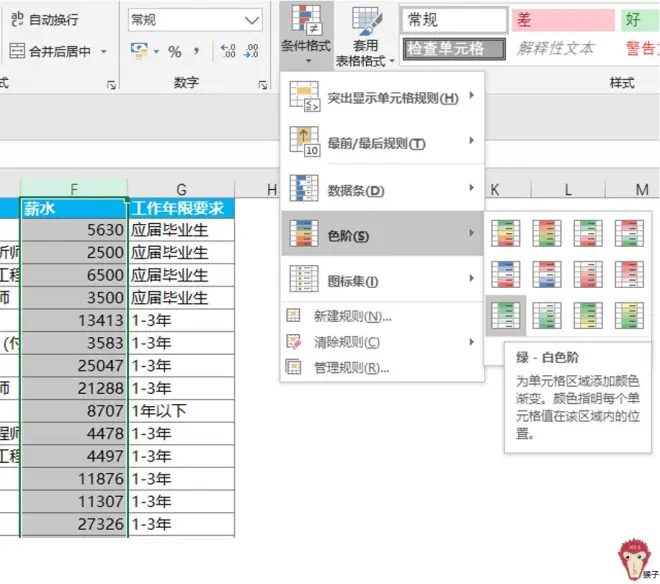Apply the highlighted green-white color scale

click(x=506, y=315)
